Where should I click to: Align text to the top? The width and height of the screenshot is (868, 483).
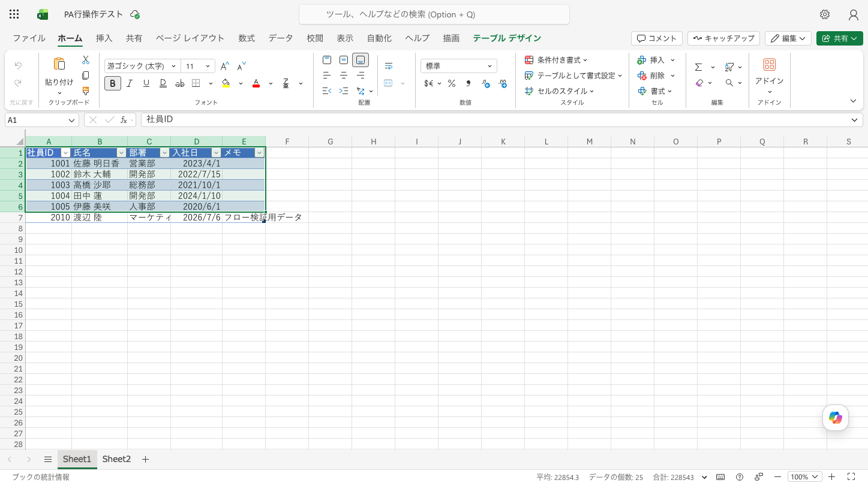tap(327, 60)
